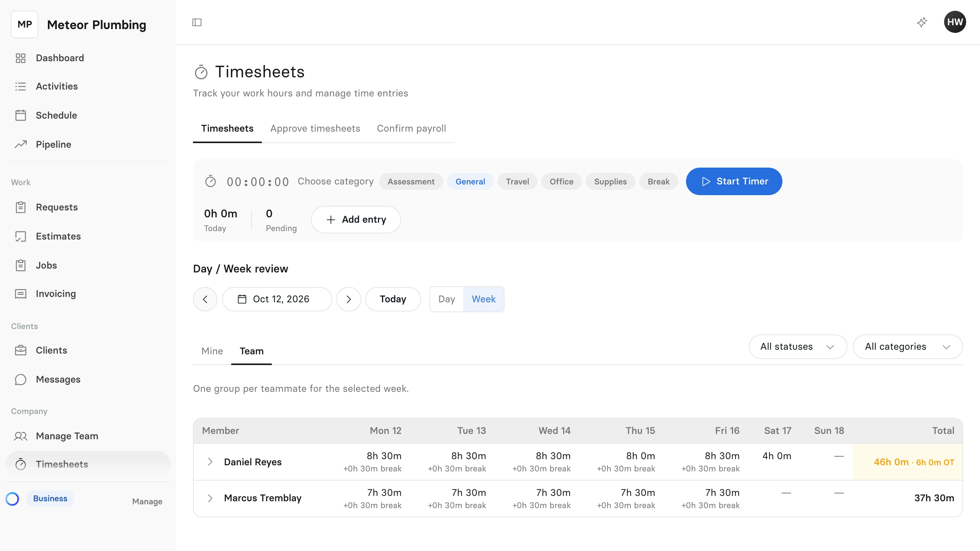
Task: Open the All categories dropdown
Action: click(908, 347)
